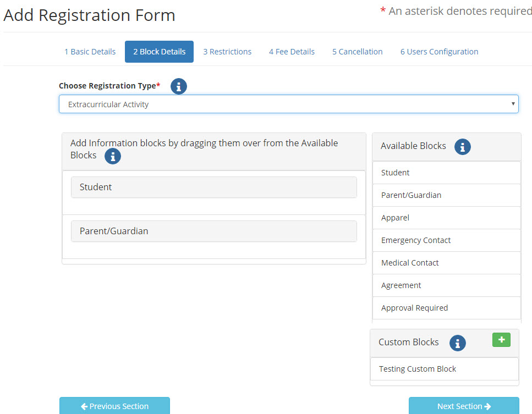Click the Next Section button
Screen dimensions: 532x414
464,406
